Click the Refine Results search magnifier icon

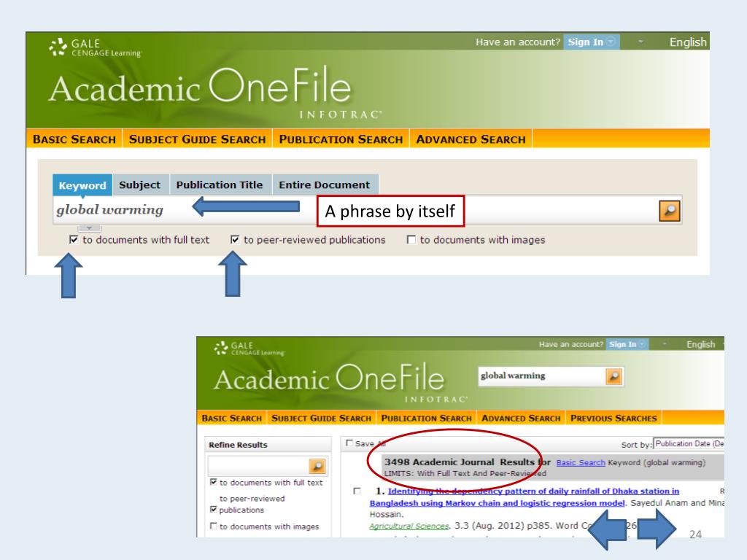click(x=317, y=466)
